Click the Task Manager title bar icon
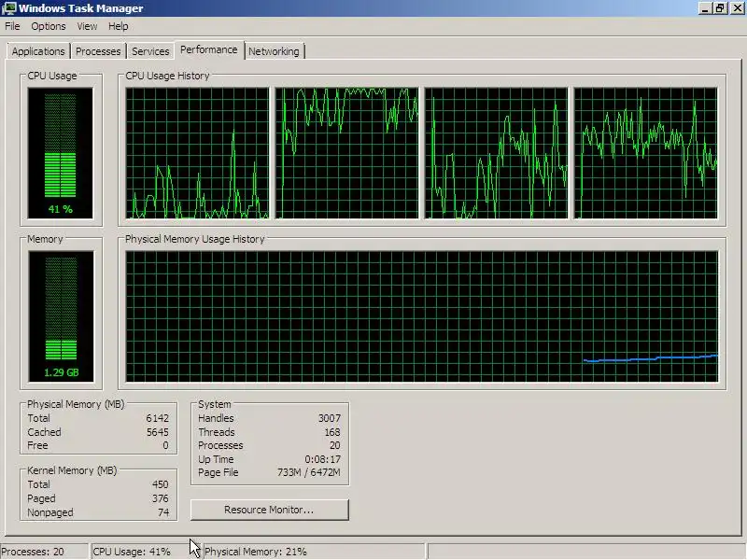Viewport: 747px width, 560px height. [8, 8]
